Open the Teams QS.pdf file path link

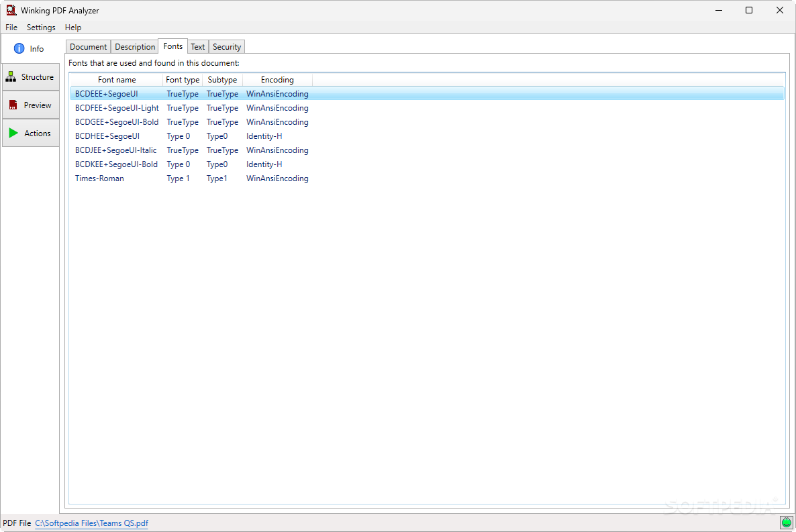point(91,523)
